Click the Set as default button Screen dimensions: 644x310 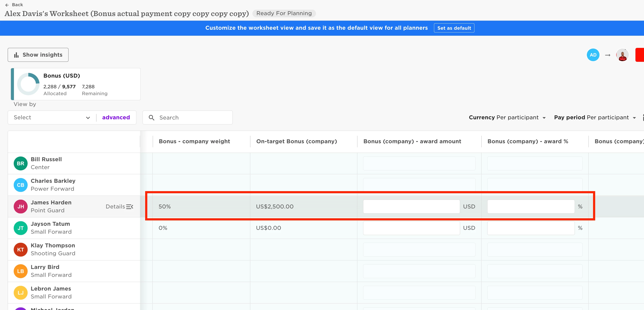[454, 28]
